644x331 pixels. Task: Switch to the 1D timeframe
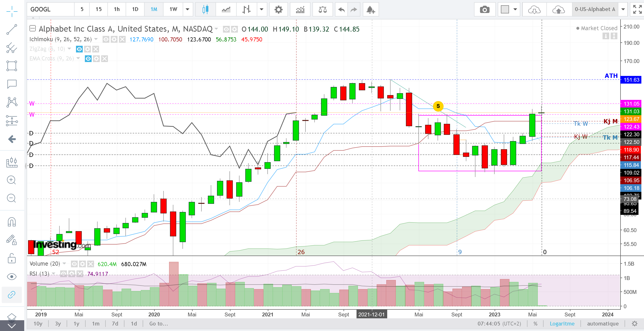click(135, 10)
